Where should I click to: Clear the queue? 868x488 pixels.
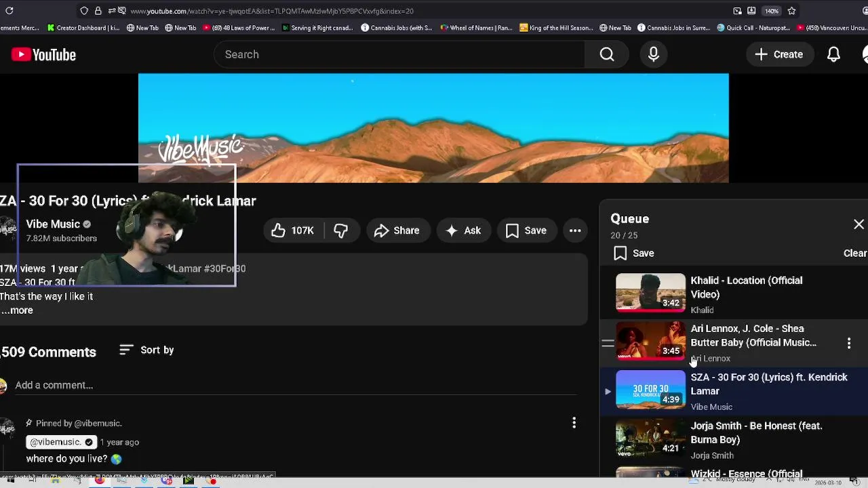coord(855,253)
